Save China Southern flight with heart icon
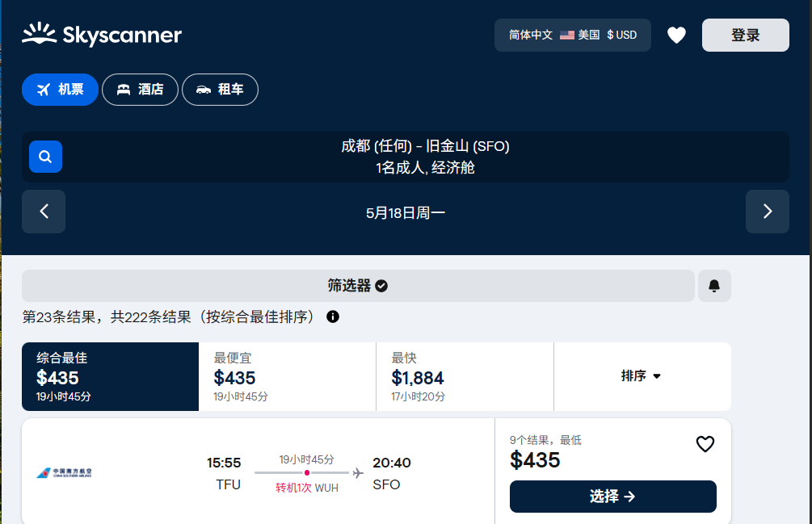The height and width of the screenshot is (524, 812). (x=705, y=444)
